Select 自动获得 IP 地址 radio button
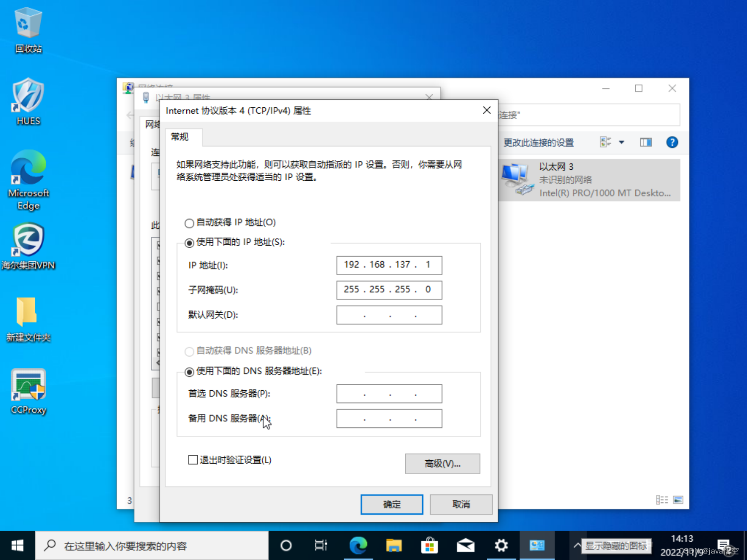The width and height of the screenshot is (747, 560). 189,223
